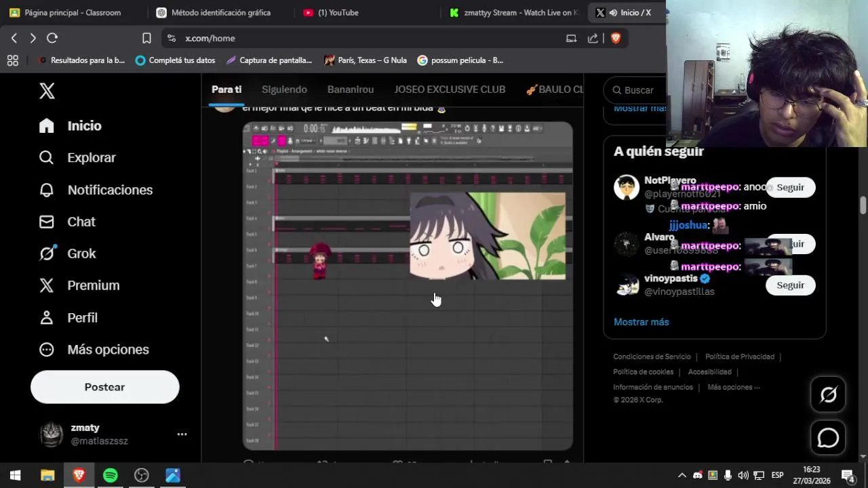Open Grok in the sidebar
The width and height of the screenshot is (868, 488).
click(x=67, y=253)
